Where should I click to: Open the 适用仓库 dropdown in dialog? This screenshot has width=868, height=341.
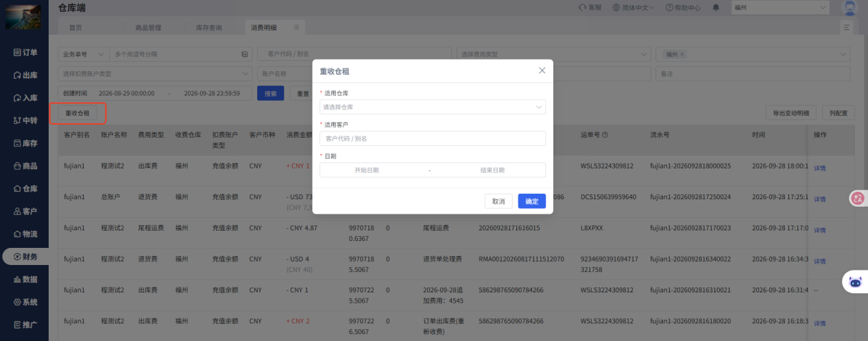pyautogui.click(x=433, y=107)
